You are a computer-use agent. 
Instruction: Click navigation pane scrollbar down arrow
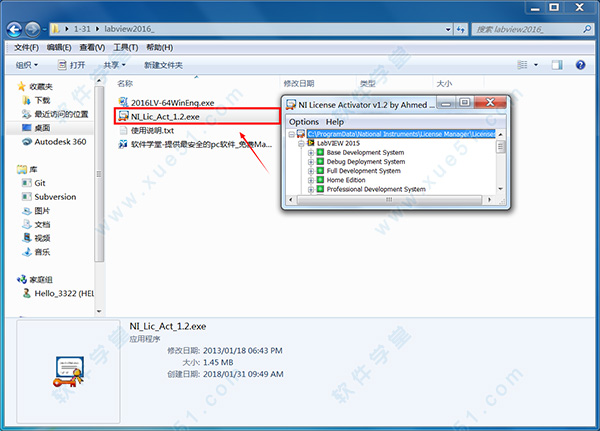[x=99, y=311]
